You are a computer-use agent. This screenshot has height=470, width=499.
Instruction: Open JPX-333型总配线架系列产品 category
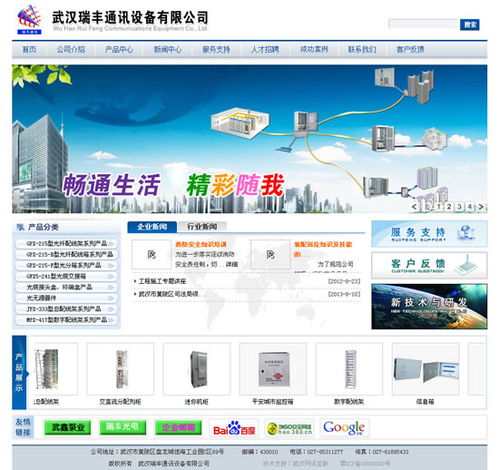67,309
